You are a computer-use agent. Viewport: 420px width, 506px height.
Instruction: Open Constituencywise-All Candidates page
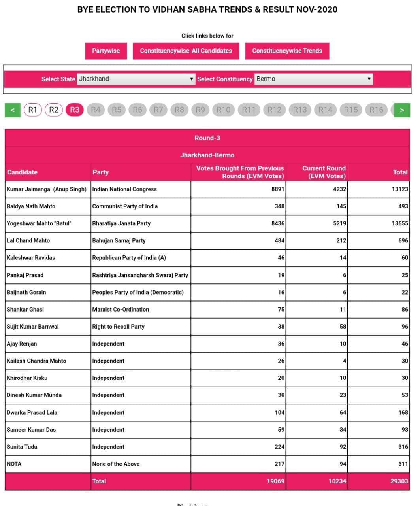pos(186,51)
